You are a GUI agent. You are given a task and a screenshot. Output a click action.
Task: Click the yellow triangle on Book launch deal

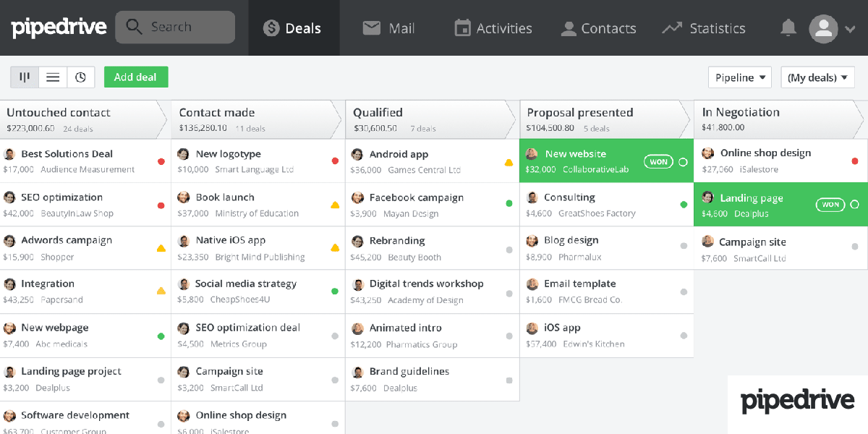click(x=335, y=205)
